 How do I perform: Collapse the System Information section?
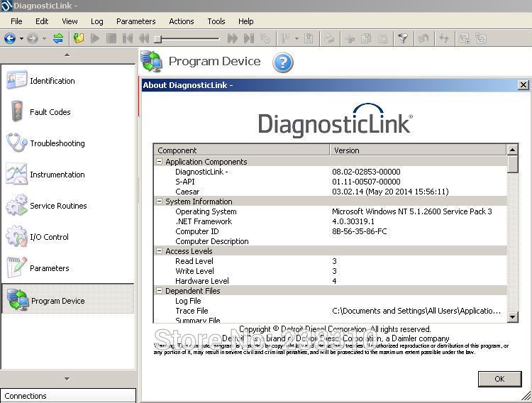160,201
